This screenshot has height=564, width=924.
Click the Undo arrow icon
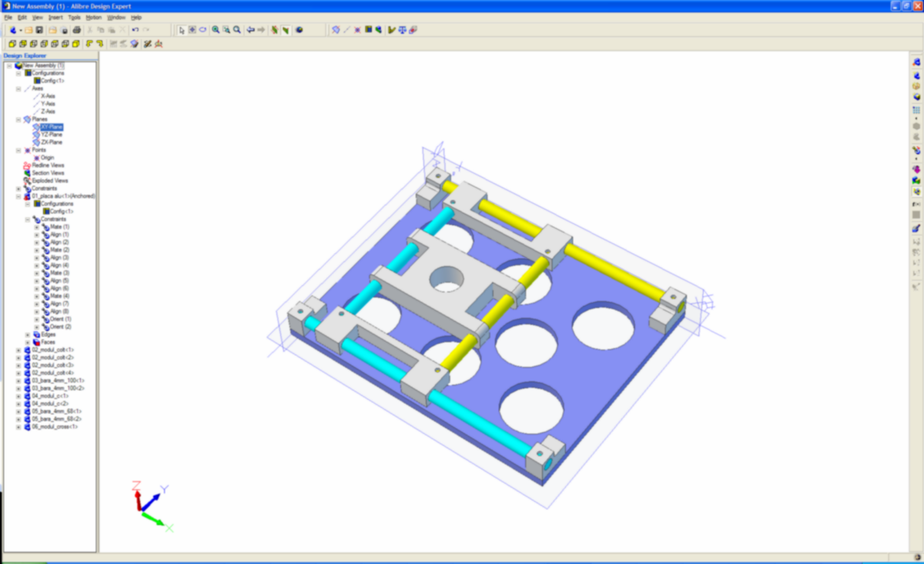point(135,30)
